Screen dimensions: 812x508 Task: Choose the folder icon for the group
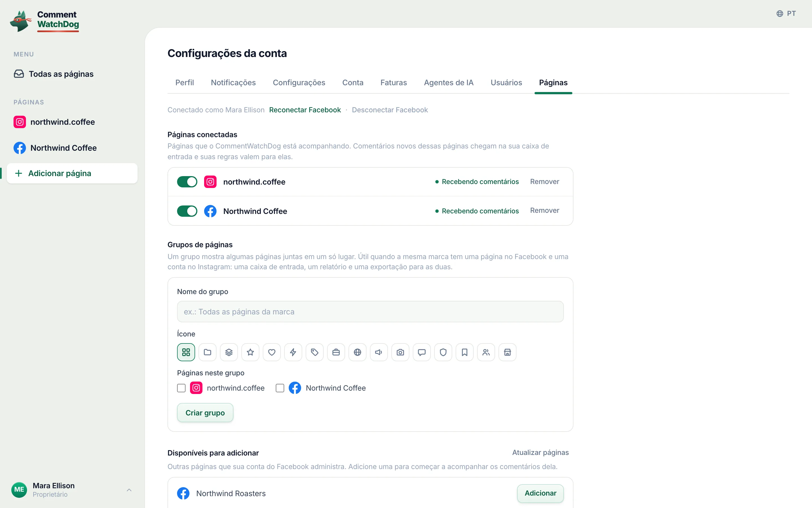point(207,352)
